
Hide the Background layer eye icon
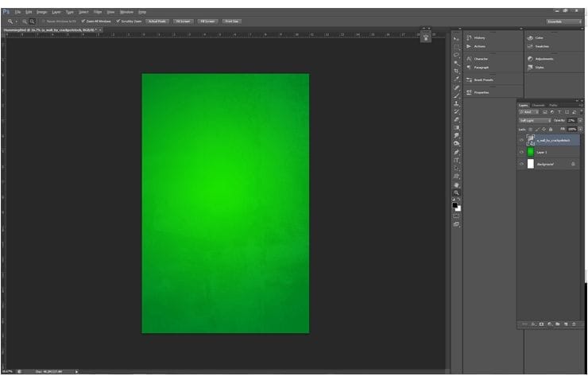tap(521, 164)
